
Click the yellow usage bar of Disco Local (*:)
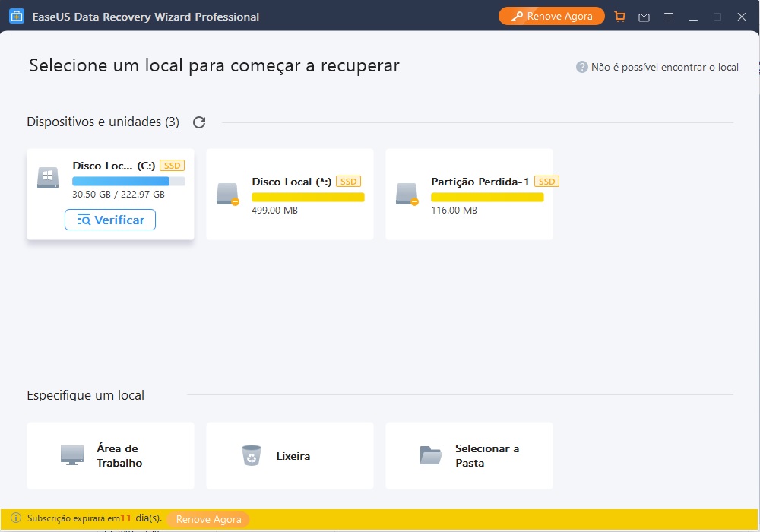[308, 197]
